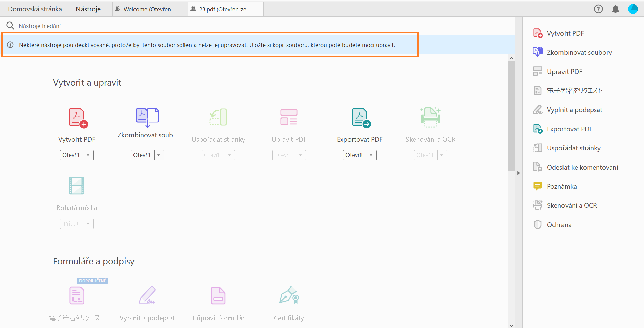Select the Bohatá média film icon
The height and width of the screenshot is (328, 644).
77,186
